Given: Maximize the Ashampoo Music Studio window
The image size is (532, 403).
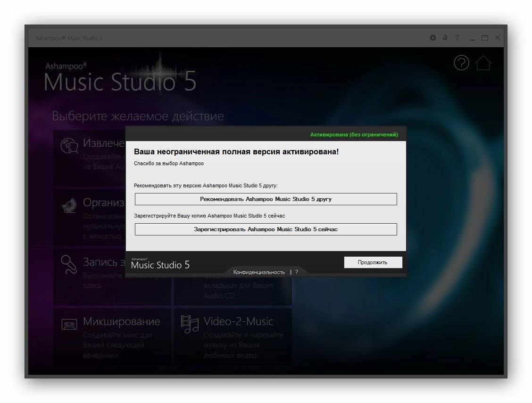Looking at the screenshot, I should pyautogui.click(x=485, y=38).
